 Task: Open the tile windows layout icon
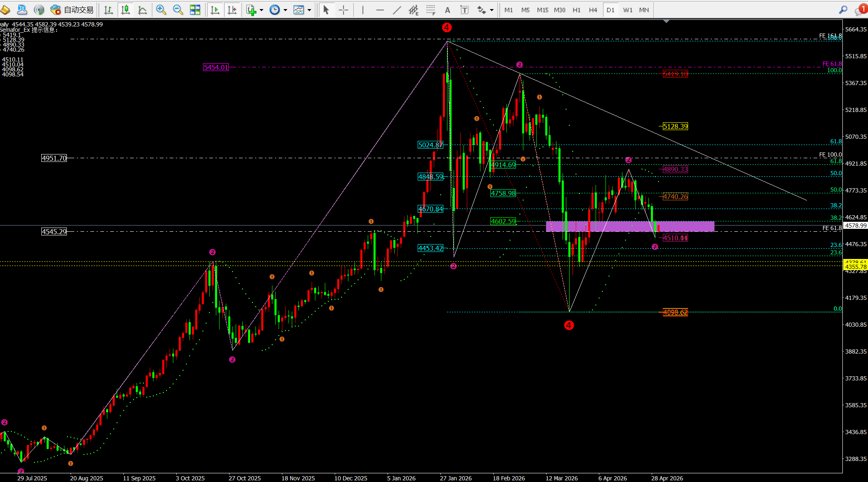(x=195, y=9)
